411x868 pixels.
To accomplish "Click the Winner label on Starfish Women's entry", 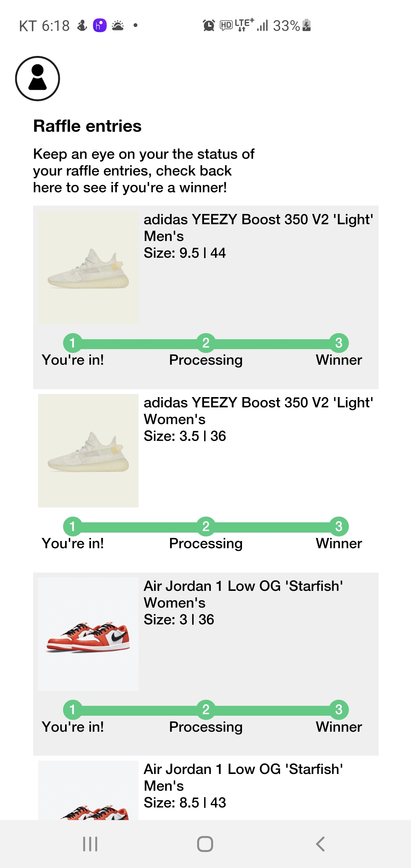I will point(339,727).
